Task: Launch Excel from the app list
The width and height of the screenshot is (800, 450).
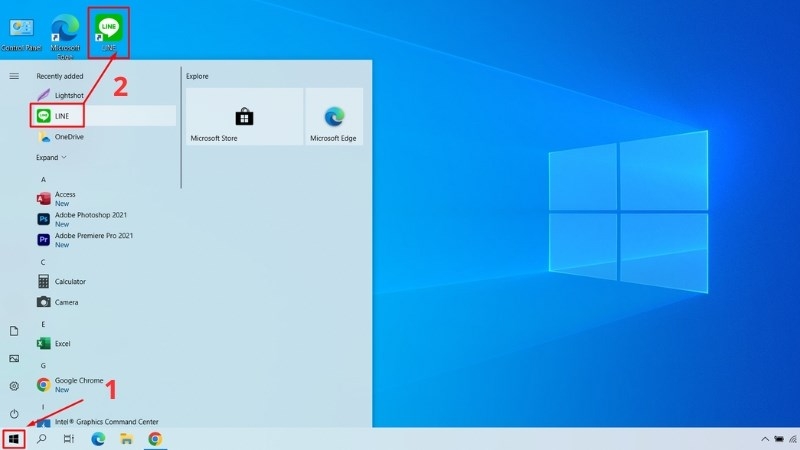Action: [62, 343]
